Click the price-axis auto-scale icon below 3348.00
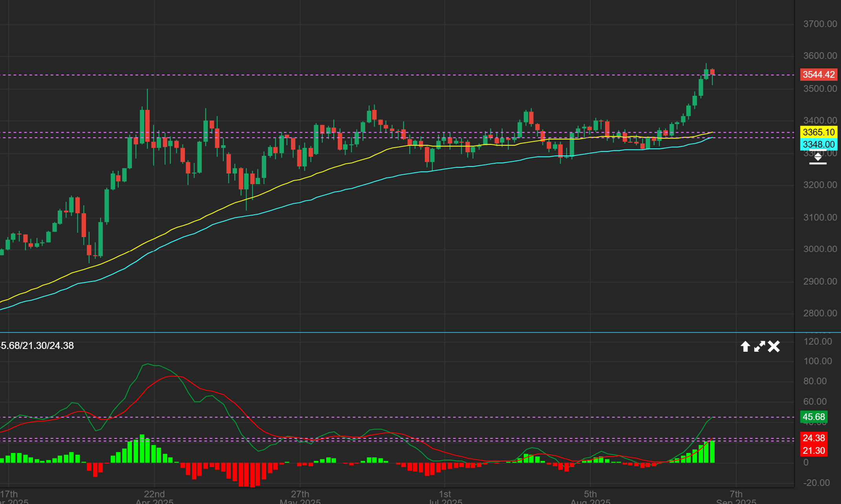 click(818, 158)
